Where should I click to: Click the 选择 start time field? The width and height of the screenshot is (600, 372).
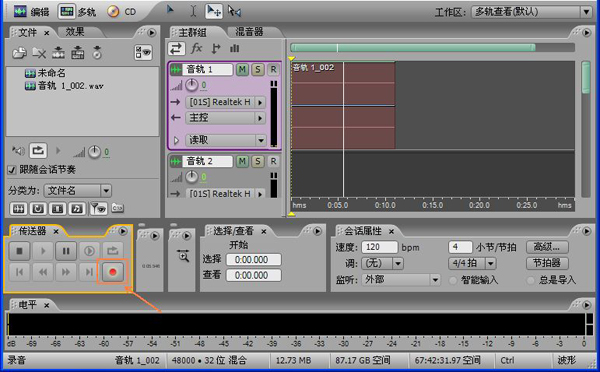coord(253,260)
